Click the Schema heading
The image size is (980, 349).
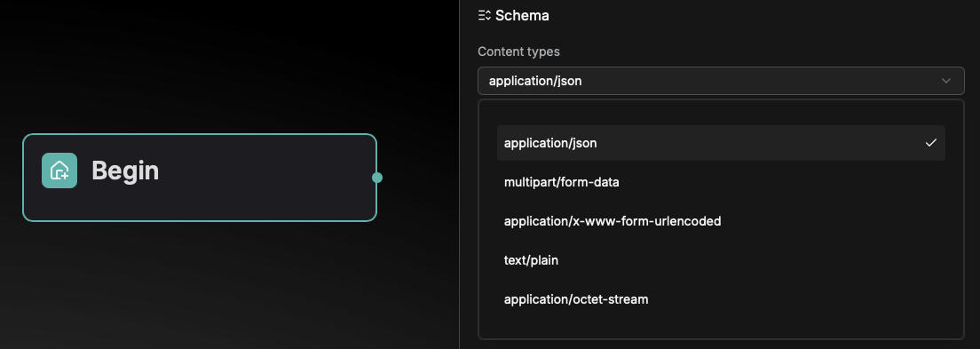[522, 16]
